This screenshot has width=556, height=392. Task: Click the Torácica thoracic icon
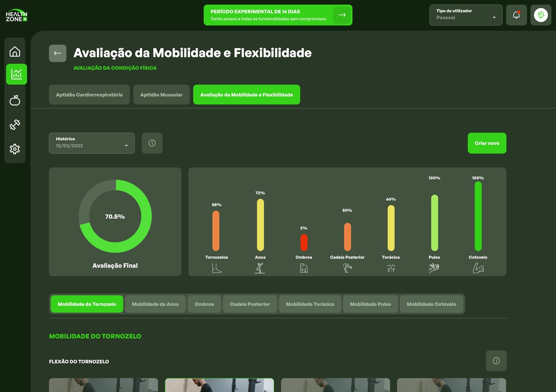coord(391,268)
